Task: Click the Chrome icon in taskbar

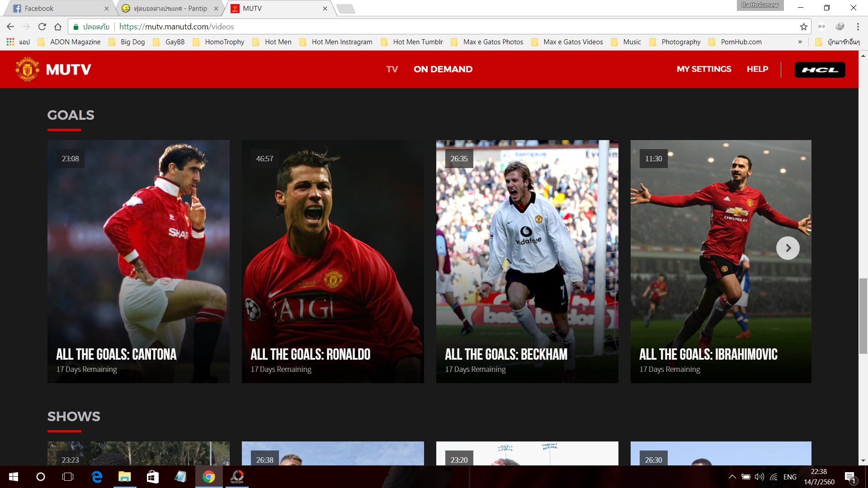Action: pyautogui.click(x=208, y=477)
